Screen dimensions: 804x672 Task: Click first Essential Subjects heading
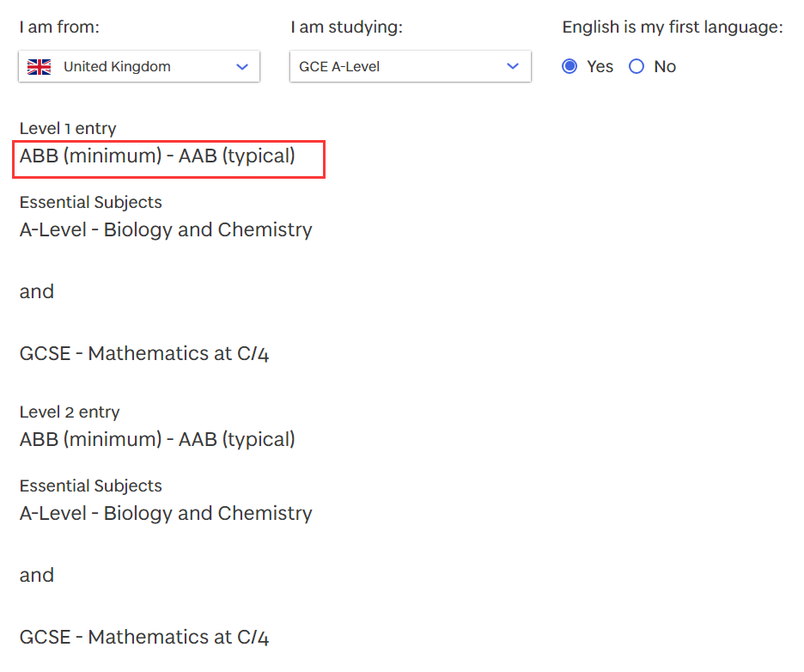coord(91,202)
